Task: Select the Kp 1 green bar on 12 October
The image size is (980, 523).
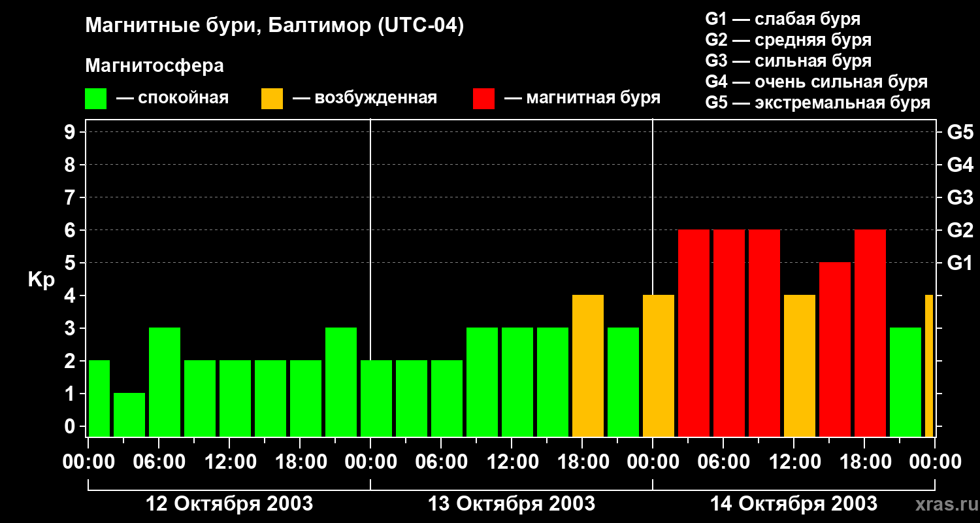Action: tap(129, 414)
